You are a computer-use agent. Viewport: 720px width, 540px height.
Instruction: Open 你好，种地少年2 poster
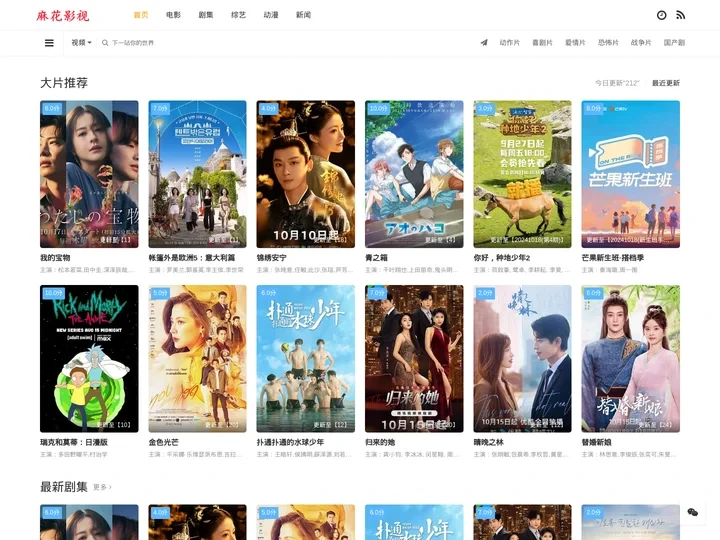click(523, 174)
